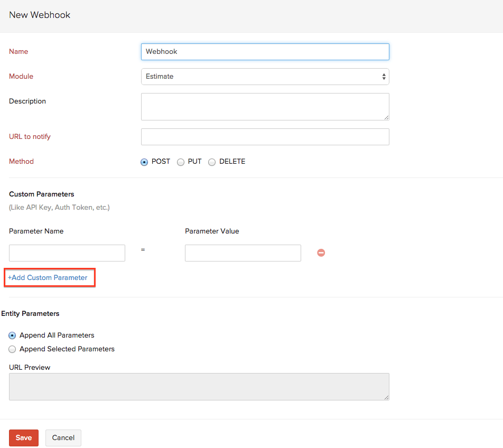Open the Module dropdown showing Estimate
The height and width of the screenshot is (448, 503).
(x=265, y=77)
